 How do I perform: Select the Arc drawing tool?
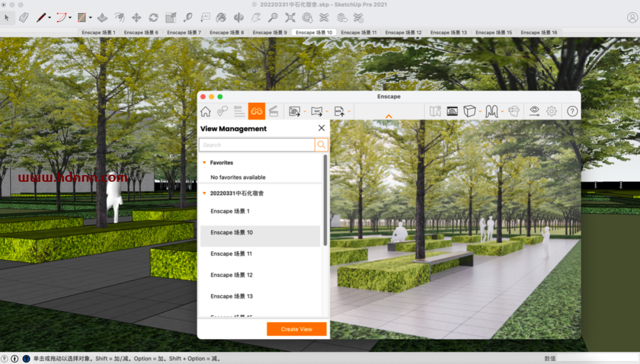point(61,18)
